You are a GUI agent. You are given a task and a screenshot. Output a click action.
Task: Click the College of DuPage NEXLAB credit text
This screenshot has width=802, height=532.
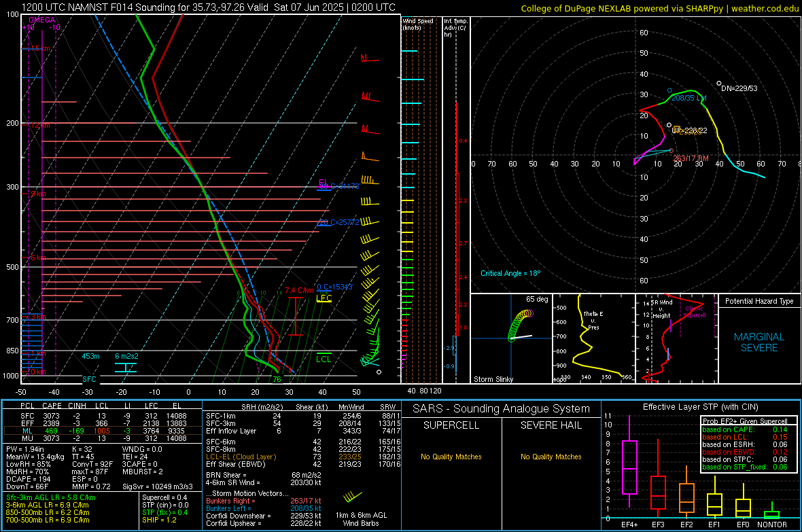[659, 8]
